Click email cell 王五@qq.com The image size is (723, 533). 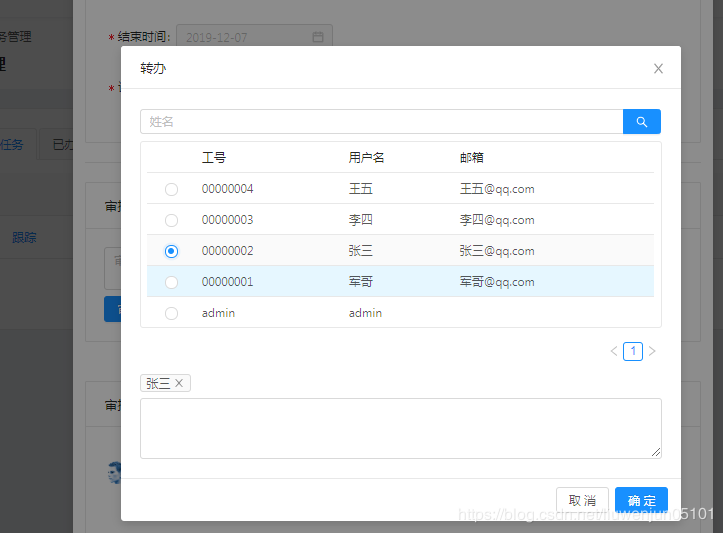(x=497, y=189)
